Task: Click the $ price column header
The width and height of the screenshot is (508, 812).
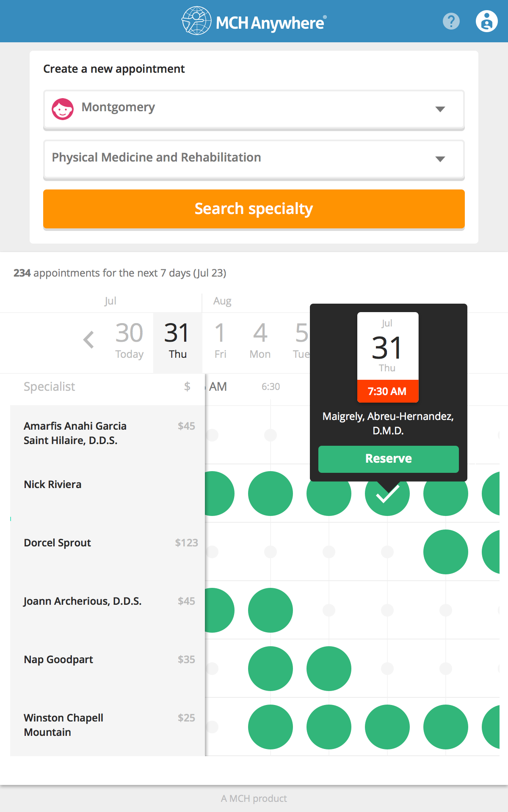Action: click(x=187, y=387)
